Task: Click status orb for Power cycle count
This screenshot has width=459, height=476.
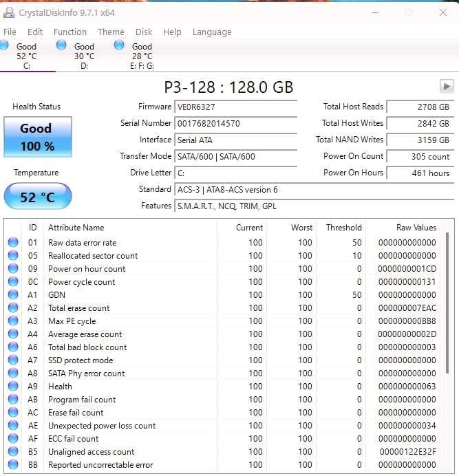Action: [13, 281]
